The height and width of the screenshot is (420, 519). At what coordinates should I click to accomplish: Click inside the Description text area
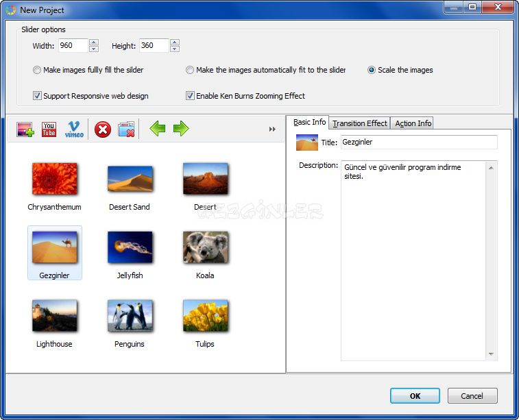413,261
